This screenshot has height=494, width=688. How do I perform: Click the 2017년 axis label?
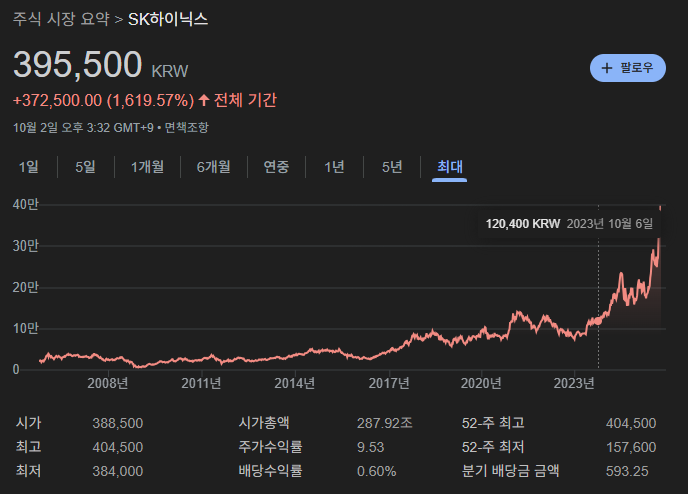coord(389,383)
